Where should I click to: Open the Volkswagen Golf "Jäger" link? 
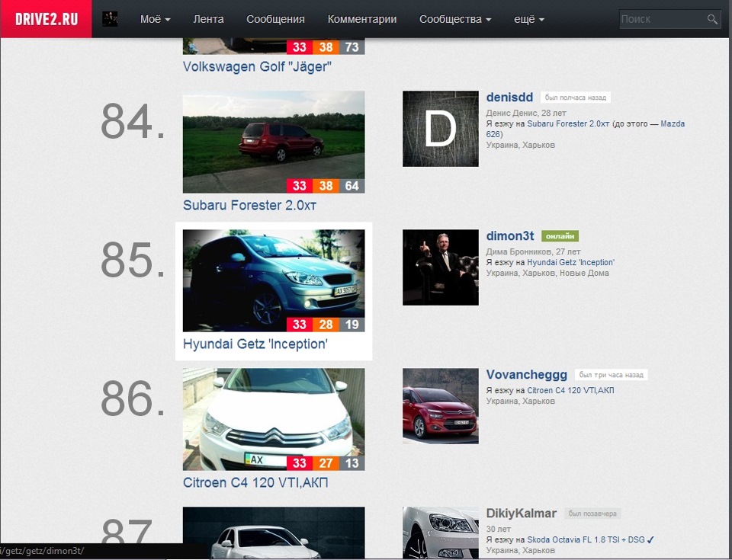tap(257, 66)
